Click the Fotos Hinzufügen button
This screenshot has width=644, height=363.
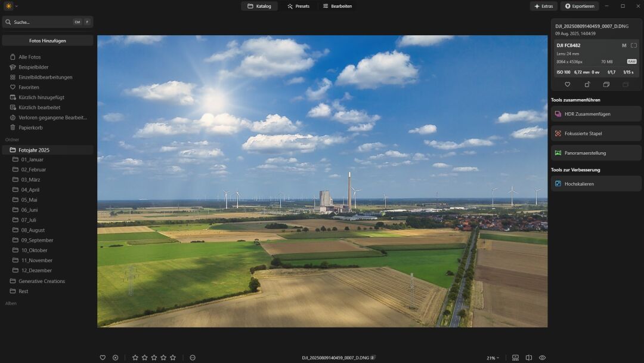coord(48,40)
